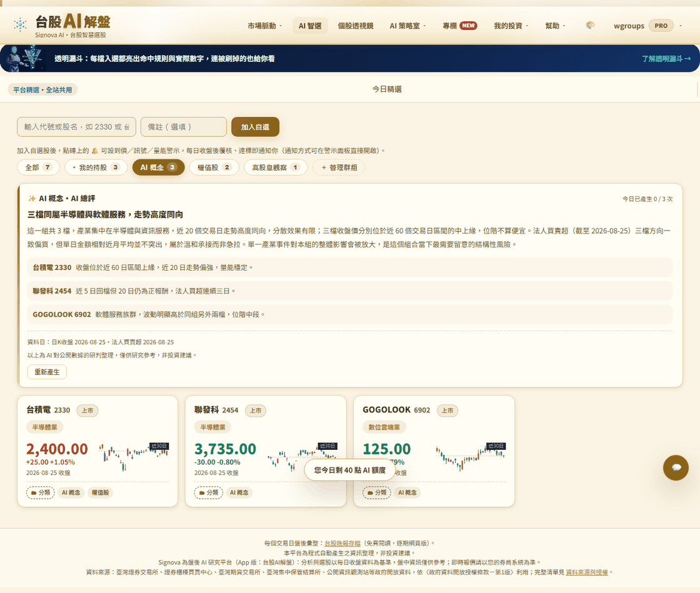Click the AI 概念 chip on 台積電 card
Viewport: 700px width, 593px height.
[71, 492]
